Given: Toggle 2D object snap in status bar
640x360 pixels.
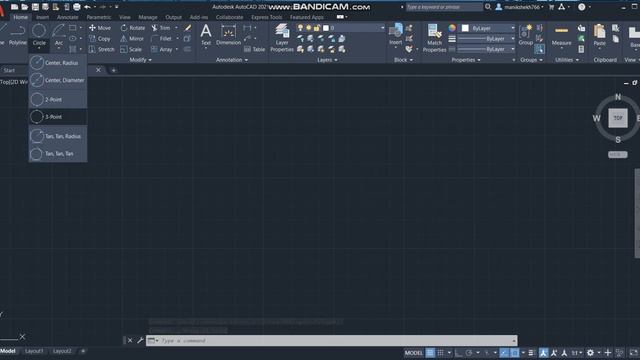Looking at the screenshot, I should [515, 353].
